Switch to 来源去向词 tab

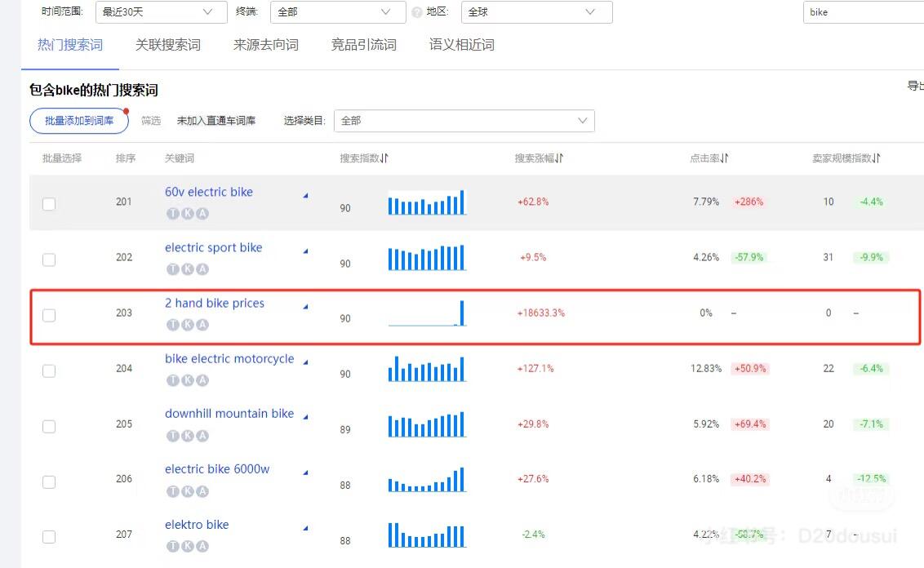tap(266, 45)
